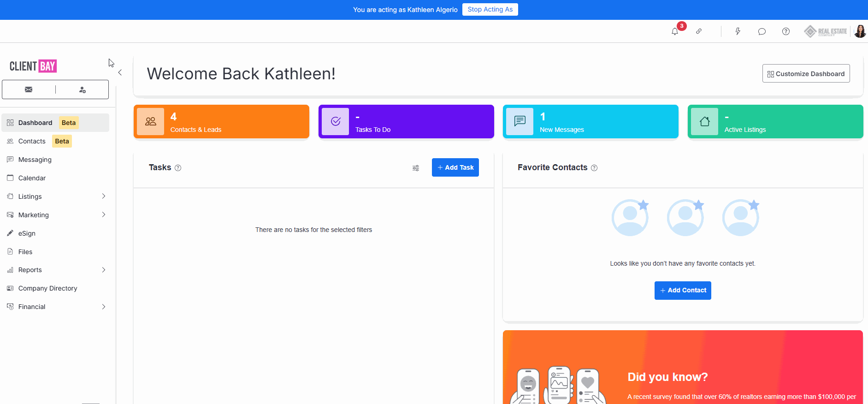Click the Tasks help info icon
This screenshot has height=404, width=868.
pyautogui.click(x=178, y=168)
